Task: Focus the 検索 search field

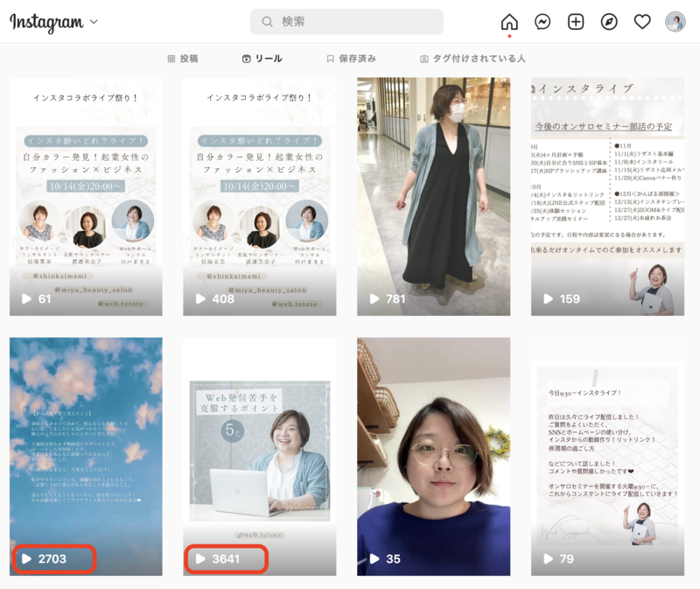Action: point(346,21)
